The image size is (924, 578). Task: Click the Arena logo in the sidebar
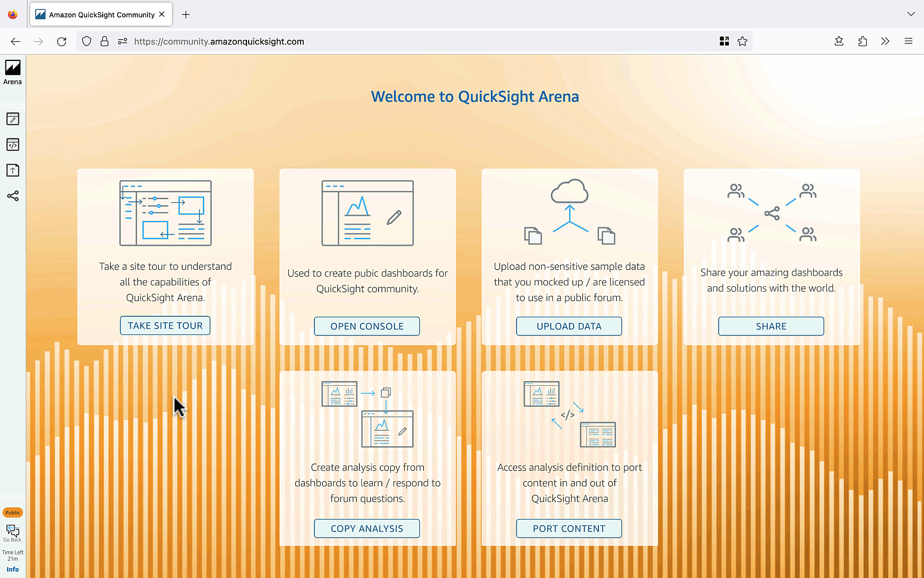[13, 72]
